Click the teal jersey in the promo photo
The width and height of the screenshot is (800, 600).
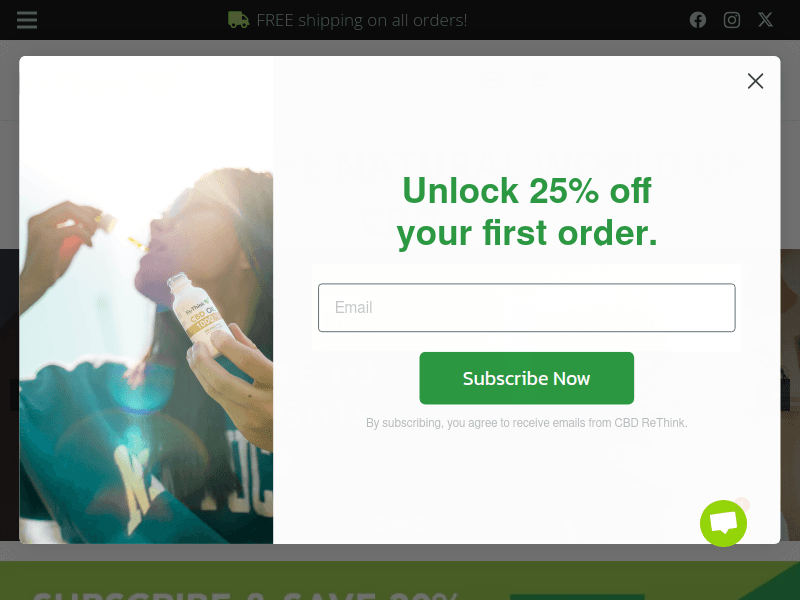(102, 449)
